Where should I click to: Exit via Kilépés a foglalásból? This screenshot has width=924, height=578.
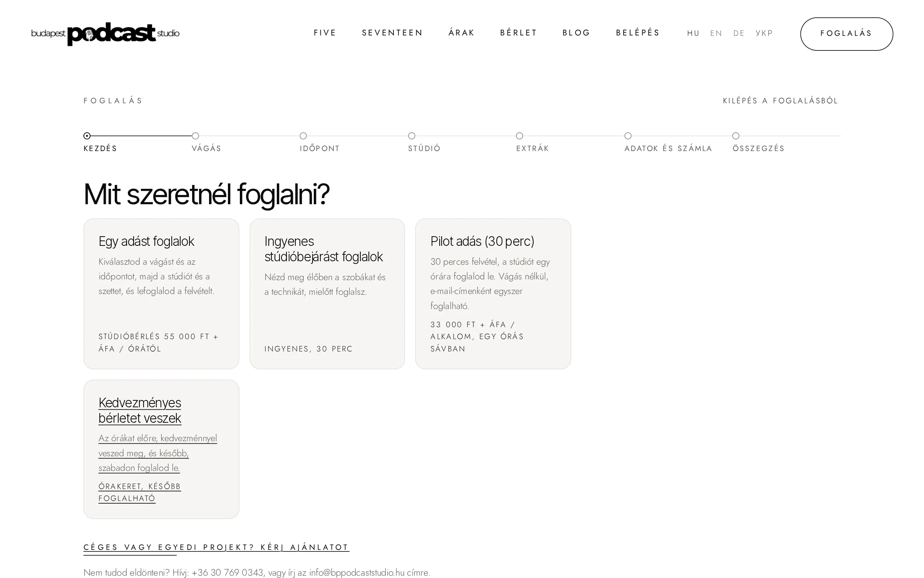[780, 101]
